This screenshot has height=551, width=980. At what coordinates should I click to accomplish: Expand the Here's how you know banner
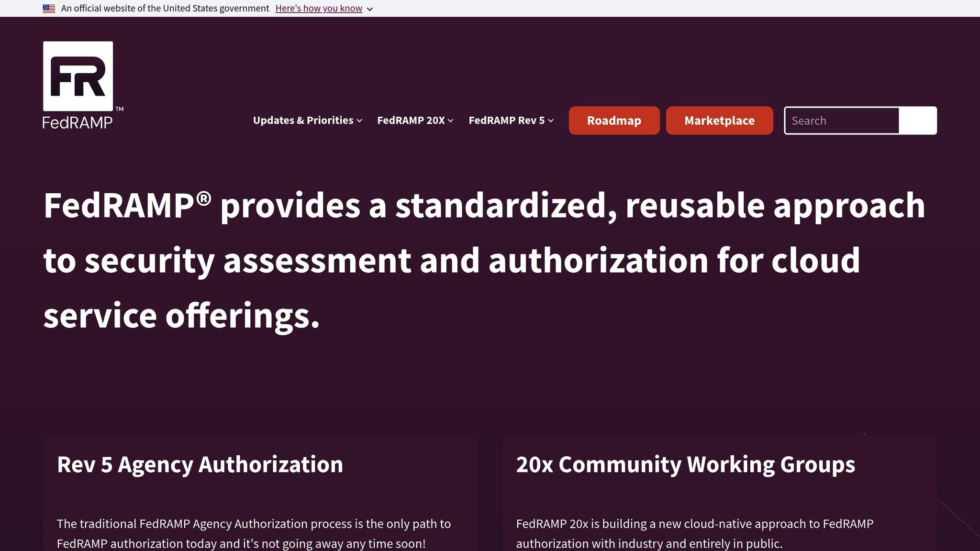tap(319, 9)
